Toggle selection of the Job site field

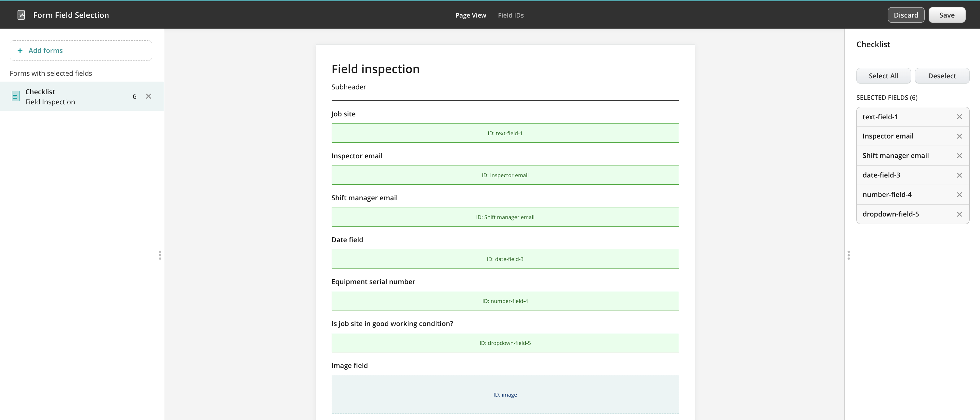pos(505,133)
